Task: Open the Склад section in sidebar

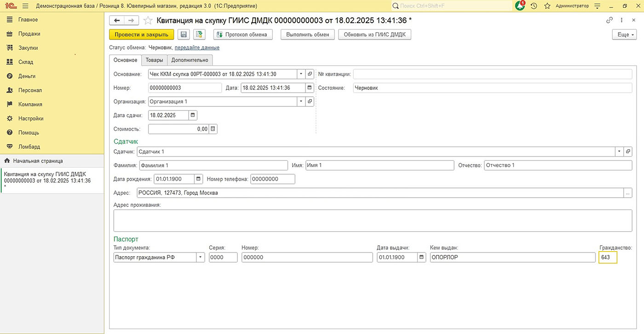Action: click(52, 62)
